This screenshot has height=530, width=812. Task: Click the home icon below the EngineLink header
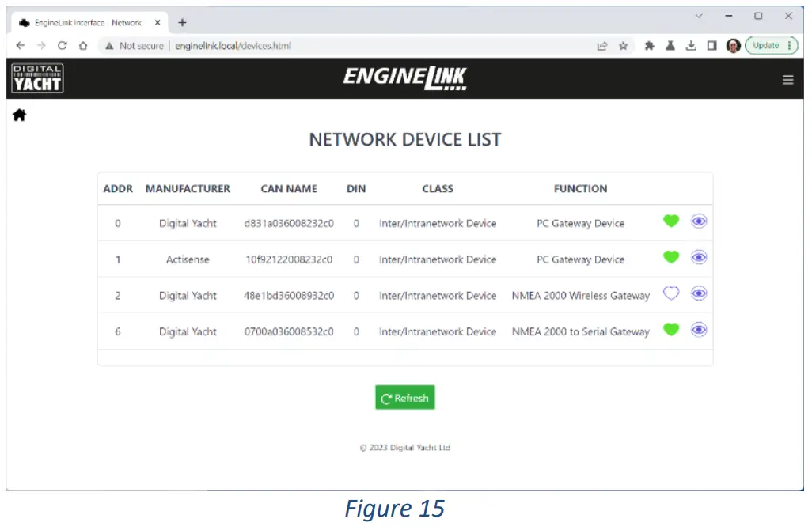[x=19, y=115]
